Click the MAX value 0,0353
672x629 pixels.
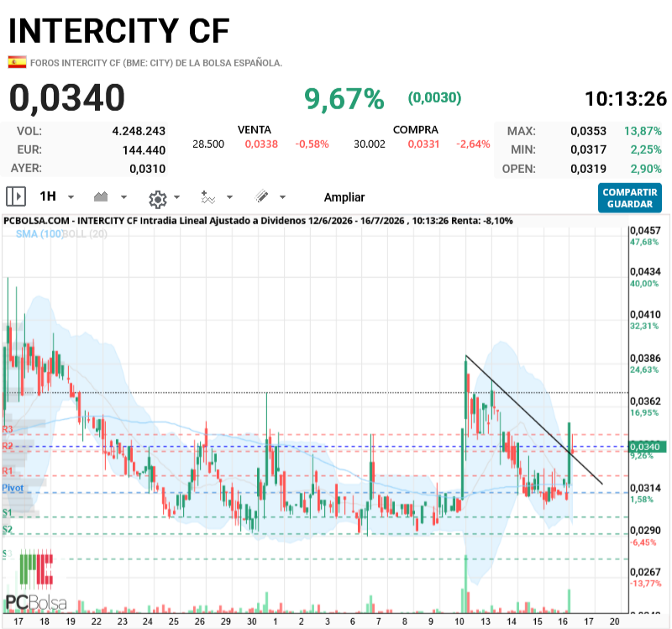pos(588,131)
